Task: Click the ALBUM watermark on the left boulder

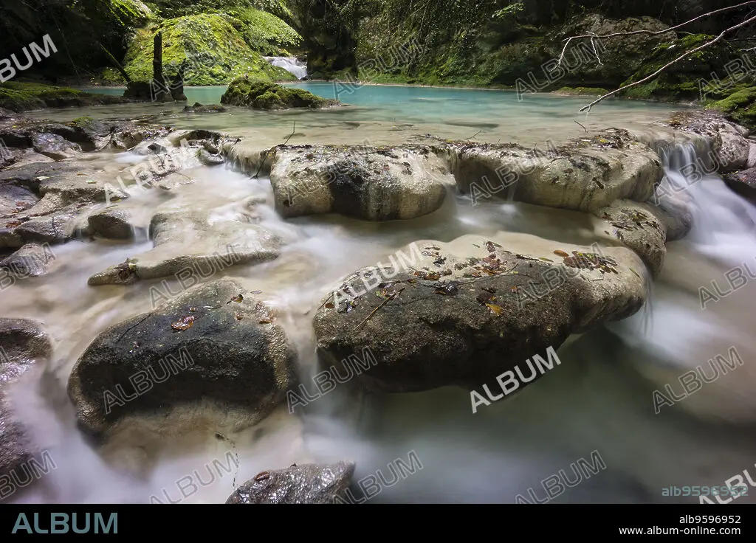Action: coord(149,379)
